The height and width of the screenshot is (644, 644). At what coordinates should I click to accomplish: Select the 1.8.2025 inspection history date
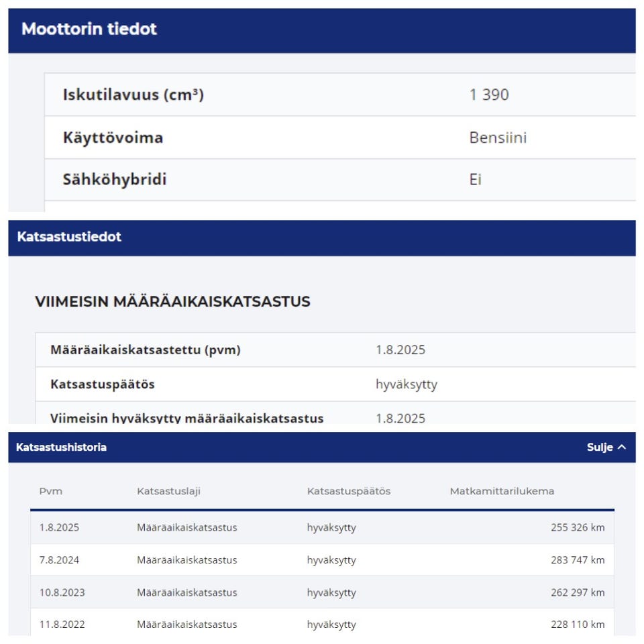59,527
